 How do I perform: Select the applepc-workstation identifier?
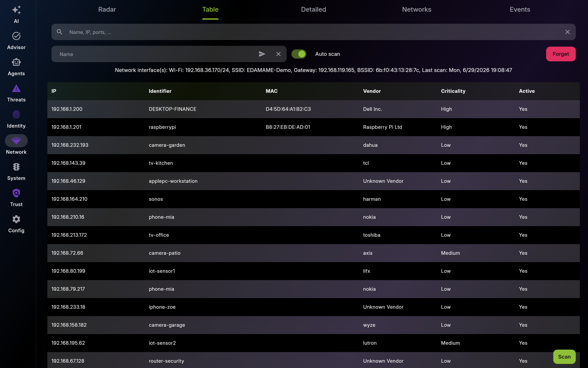[x=173, y=181]
